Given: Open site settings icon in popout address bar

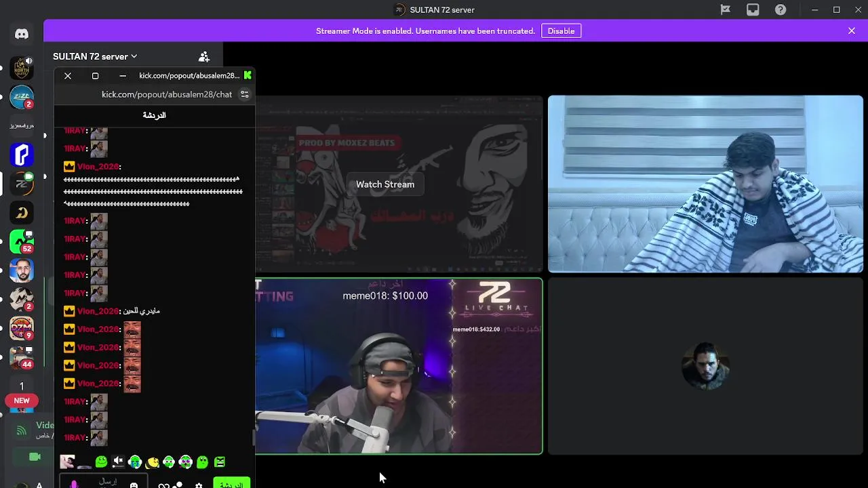Looking at the screenshot, I should (x=245, y=94).
